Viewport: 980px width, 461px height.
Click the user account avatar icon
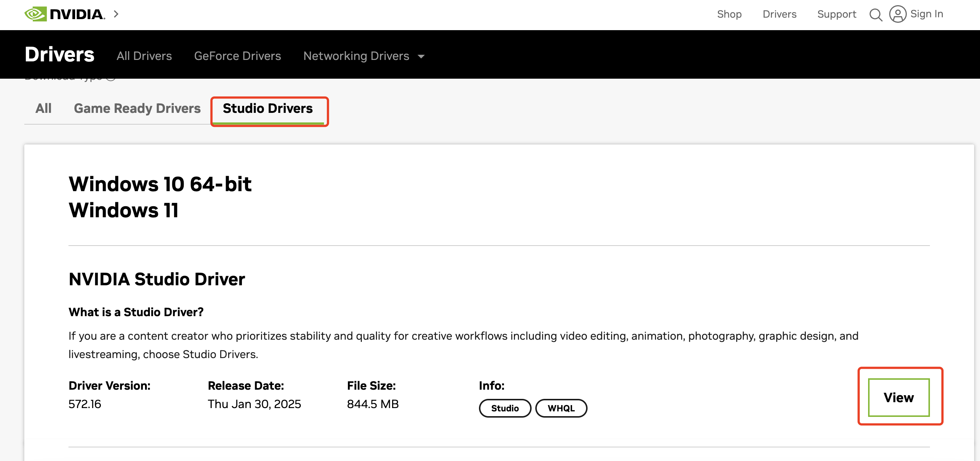898,14
